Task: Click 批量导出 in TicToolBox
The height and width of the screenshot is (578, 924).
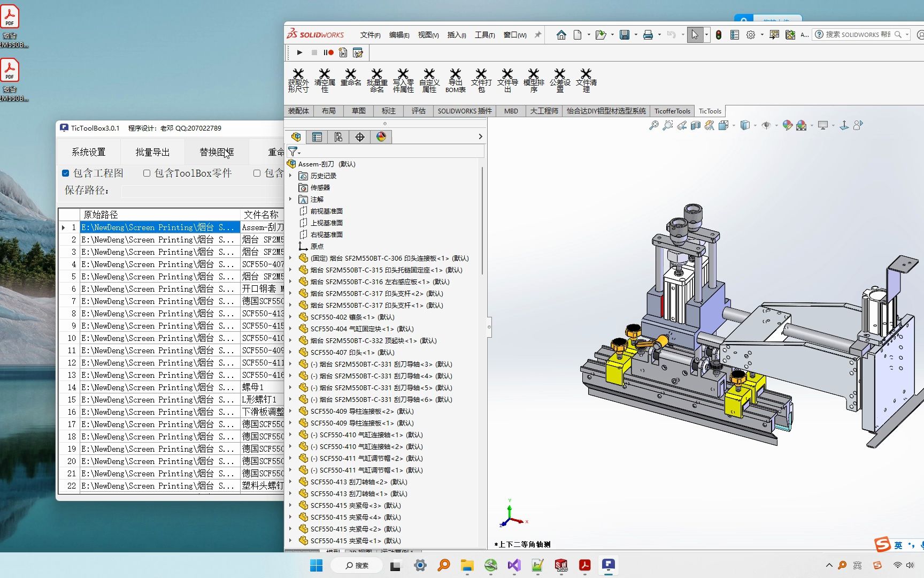Action: tap(152, 152)
